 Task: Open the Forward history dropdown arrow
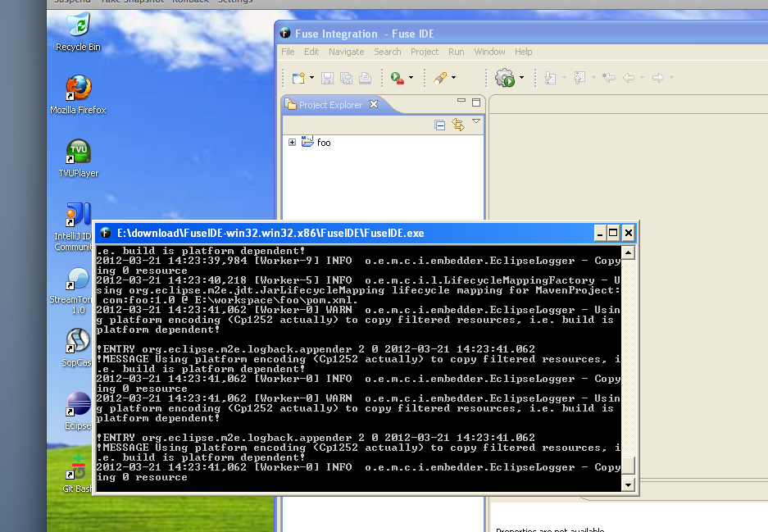pyautogui.click(x=671, y=77)
